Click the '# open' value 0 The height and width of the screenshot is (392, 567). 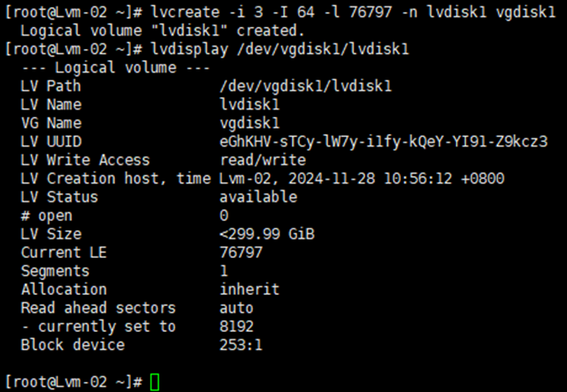[x=224, y=215]
